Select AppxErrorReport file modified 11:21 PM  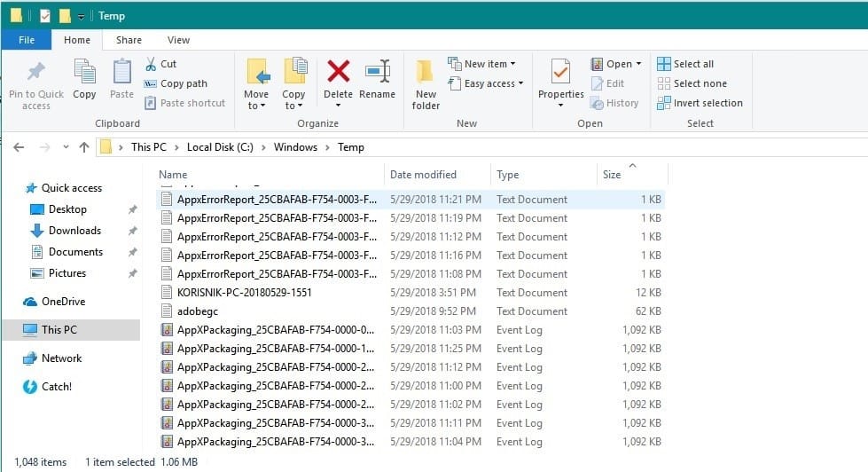point(411,200)
